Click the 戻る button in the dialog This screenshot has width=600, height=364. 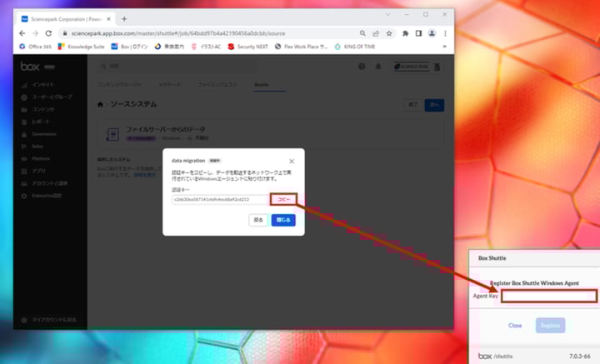tap(258, 220)
